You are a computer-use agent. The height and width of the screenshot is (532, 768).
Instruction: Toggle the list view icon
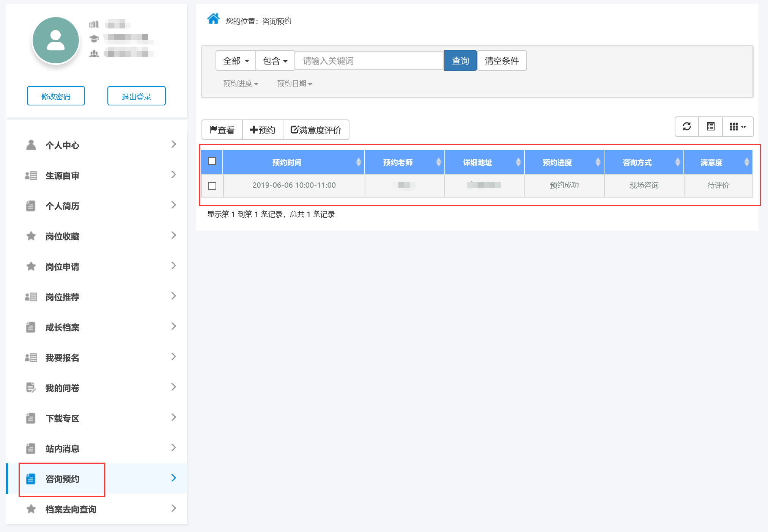[x=711, y=126]
